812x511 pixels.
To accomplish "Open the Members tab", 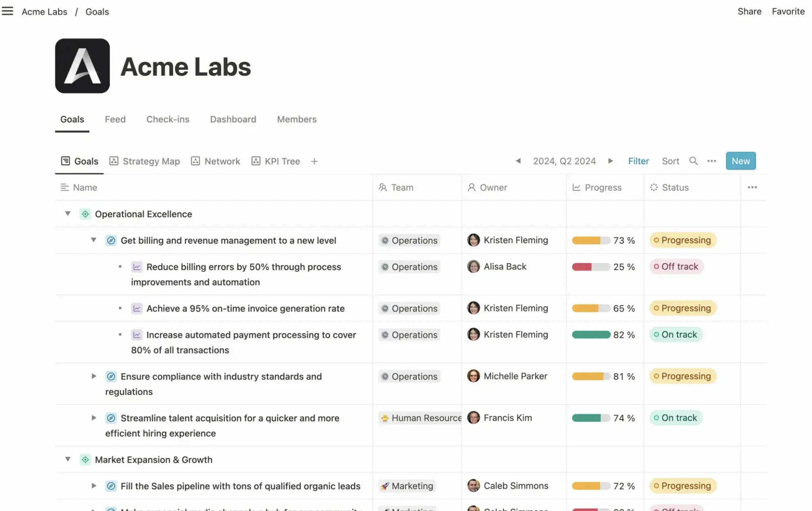I will [297, 119].
